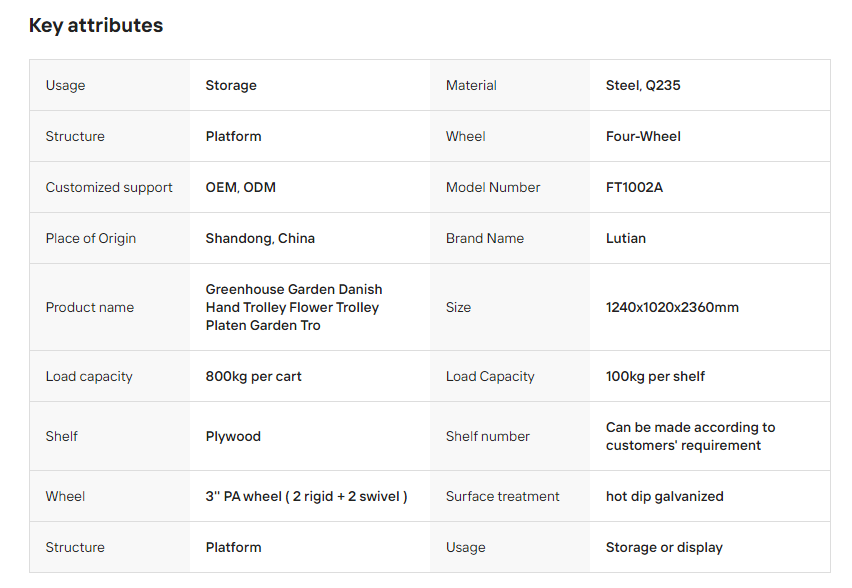This screenshot has width=852, height=588.
Task: Select the 1240x1020x2360mm size value
Action: 672,308
